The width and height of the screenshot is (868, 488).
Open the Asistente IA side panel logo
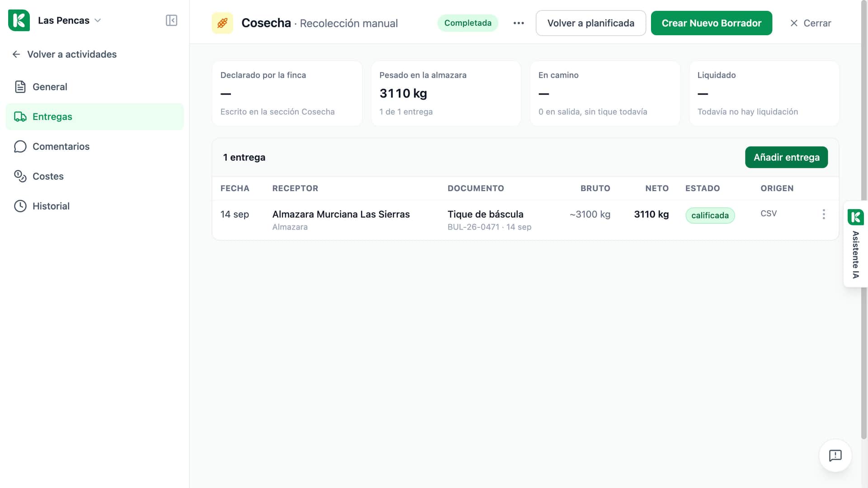(x=855, y=217)
